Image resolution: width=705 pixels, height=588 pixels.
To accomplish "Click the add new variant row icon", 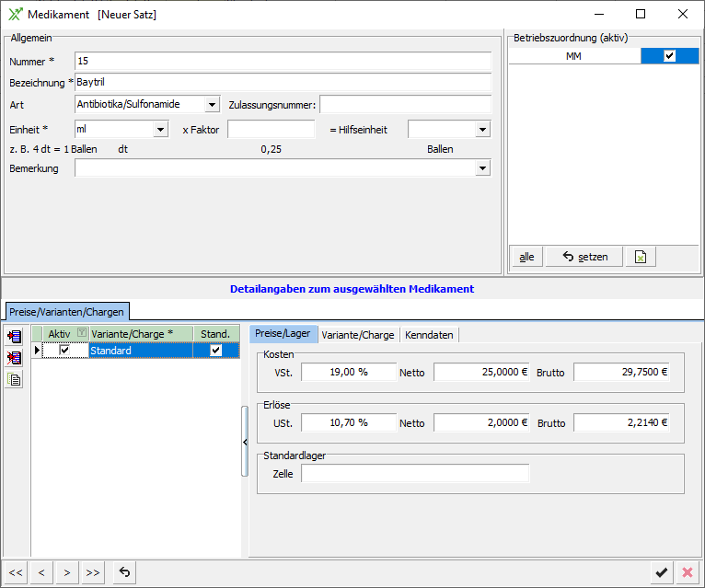I will [14, 337].
